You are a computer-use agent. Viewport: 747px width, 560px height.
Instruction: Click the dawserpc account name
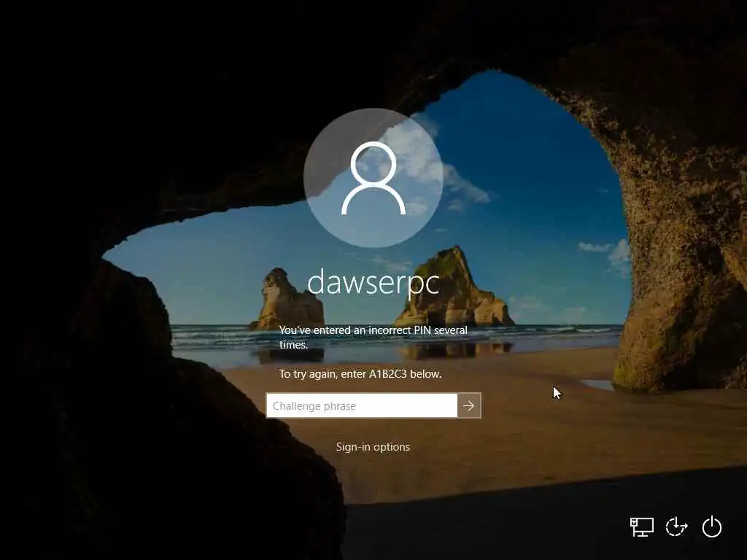click(373, 282)
